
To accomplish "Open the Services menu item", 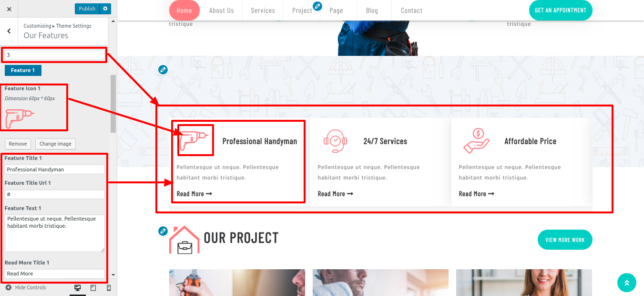I will point(263,11).
